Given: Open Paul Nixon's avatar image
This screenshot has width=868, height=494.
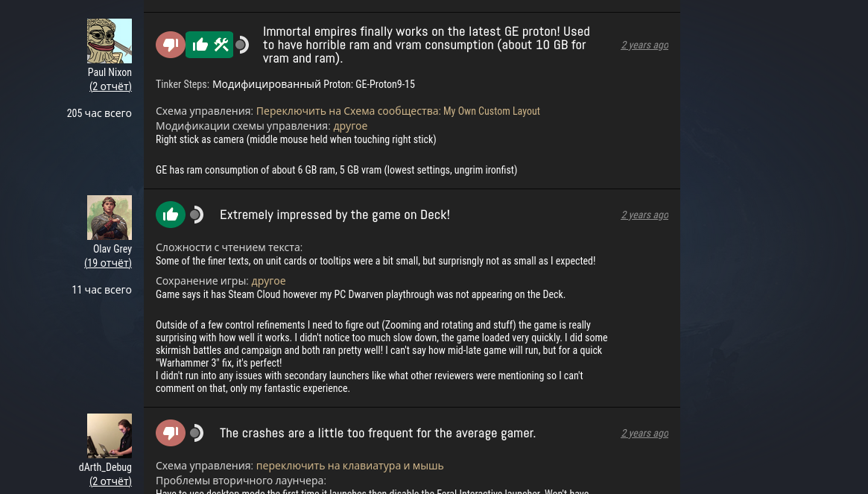Looking at the screenshot, I should coord(109,41).
